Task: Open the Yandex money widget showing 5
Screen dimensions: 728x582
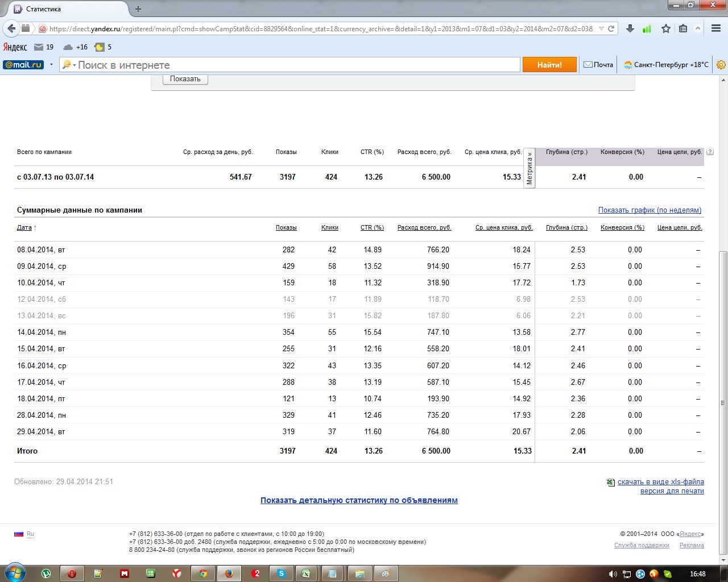Action: pyautogui.click(x=103, y=47)
